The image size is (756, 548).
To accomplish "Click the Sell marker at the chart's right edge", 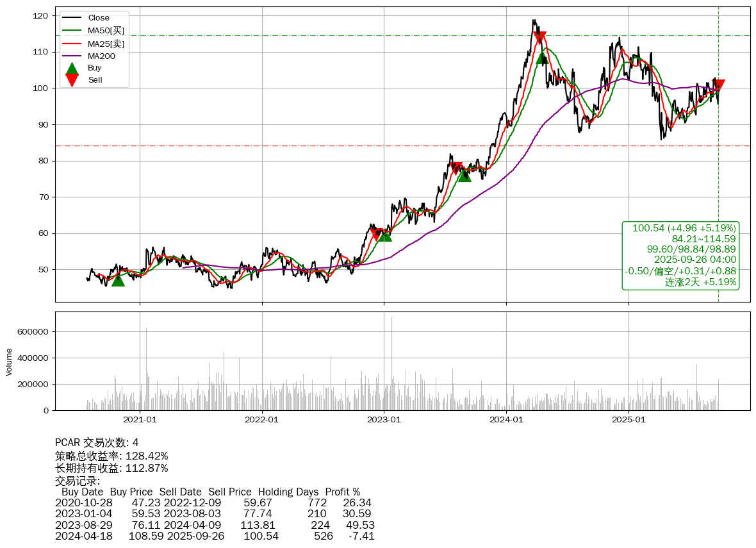I will (x=719, y=85).
